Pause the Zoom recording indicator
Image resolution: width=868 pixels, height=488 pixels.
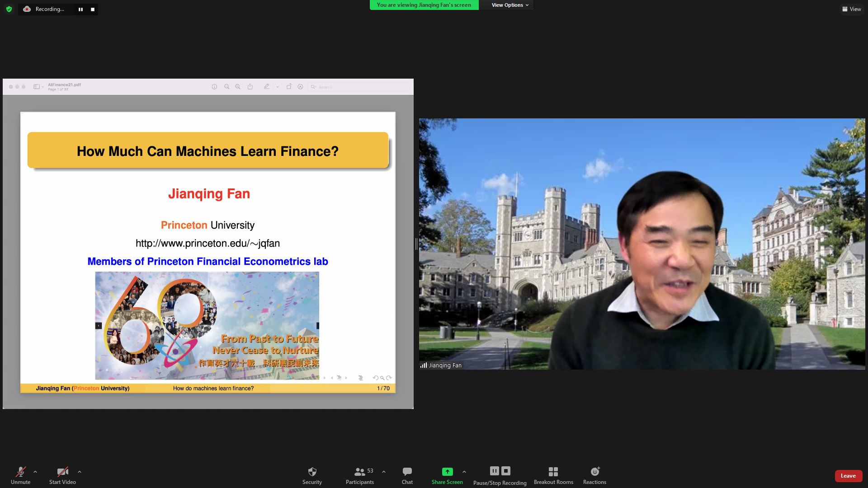click(80, 9)
